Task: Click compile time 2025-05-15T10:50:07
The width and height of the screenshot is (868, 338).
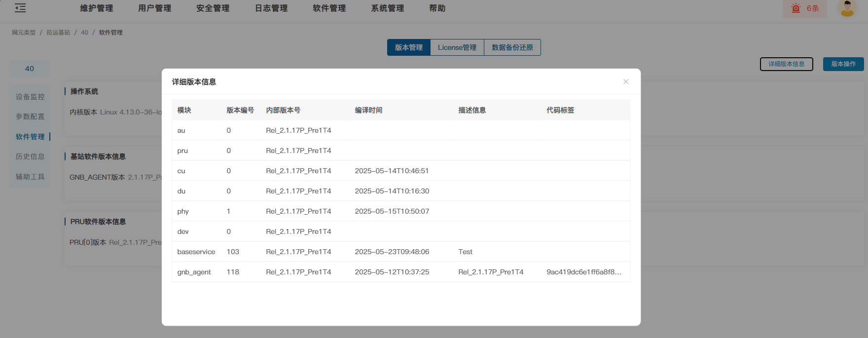Action: pos(392,211)
